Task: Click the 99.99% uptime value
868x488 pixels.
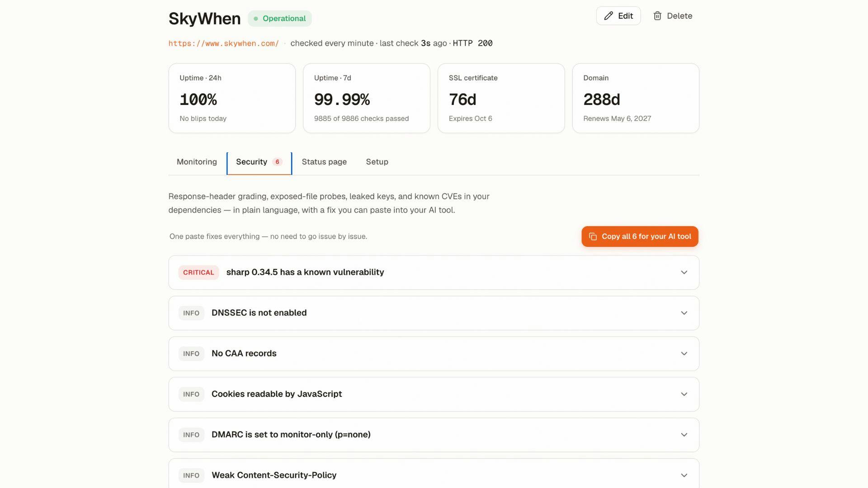Action: pyautogui.click(x=342, y=99)
